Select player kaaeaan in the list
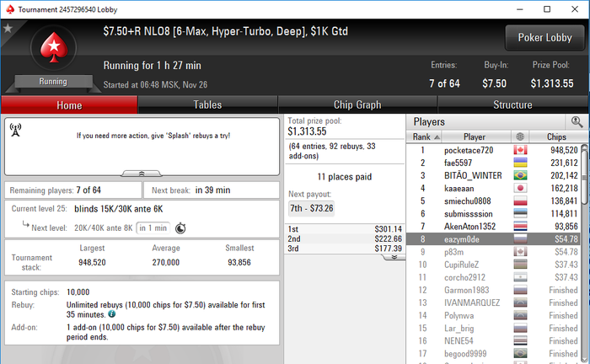Image resolution: width=590 pixels, height=364 pixels. tap(493, 189)
